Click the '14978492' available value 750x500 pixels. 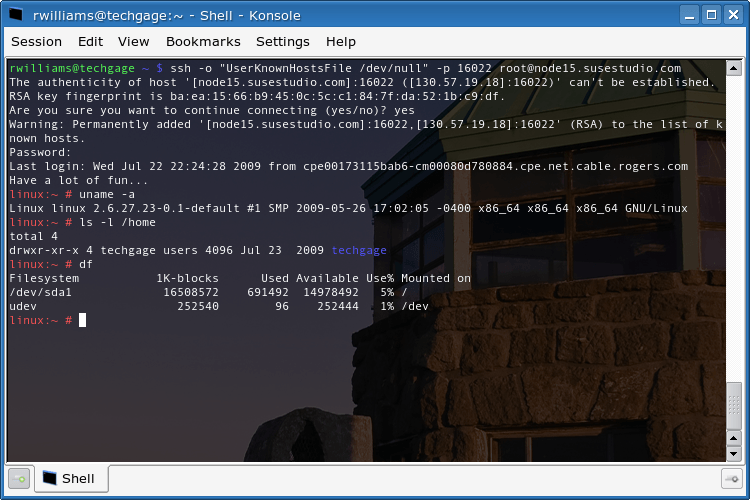pos(331,292)
